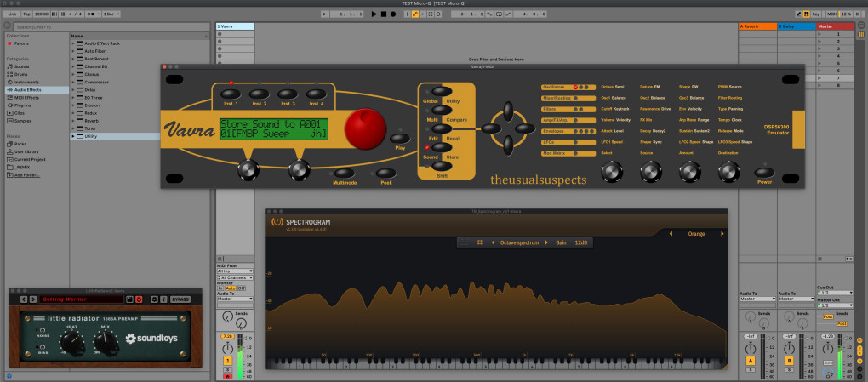Load previous Little Radiator preset

coord(23,299)
